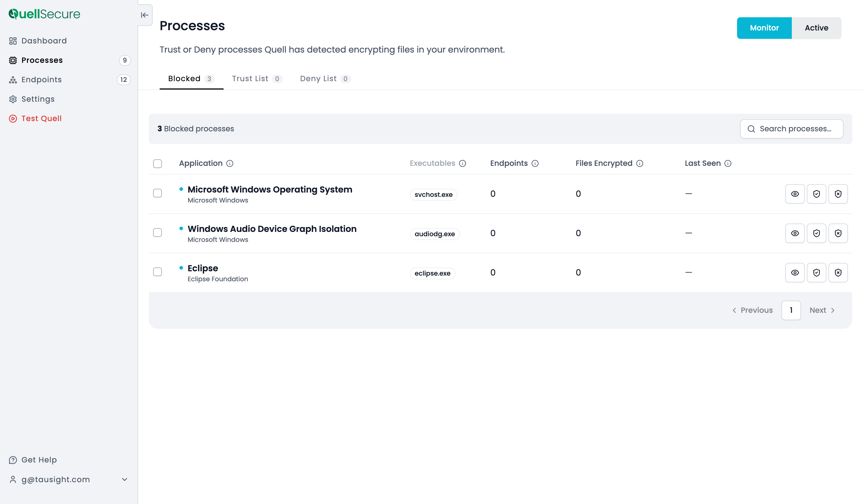Click the deny shield icon for audiodg.exe
Image resolution: width=863 pixels, height=504 pixels.
(838, 233)
